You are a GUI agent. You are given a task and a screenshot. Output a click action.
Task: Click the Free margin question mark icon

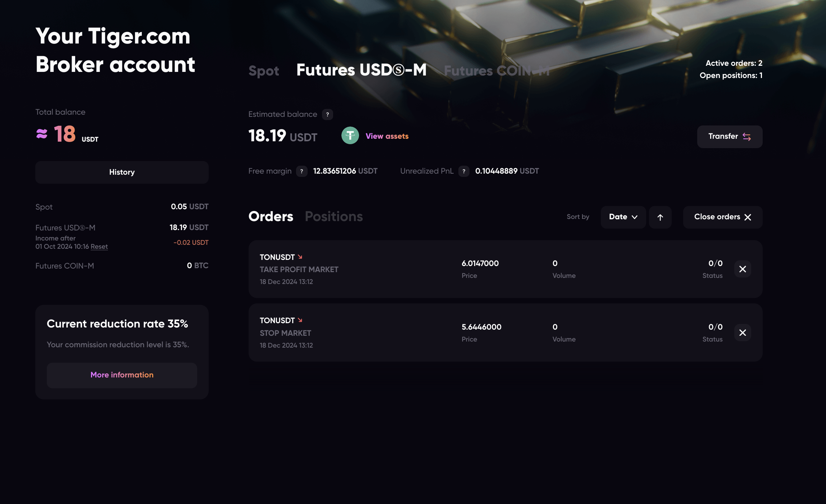301,171
